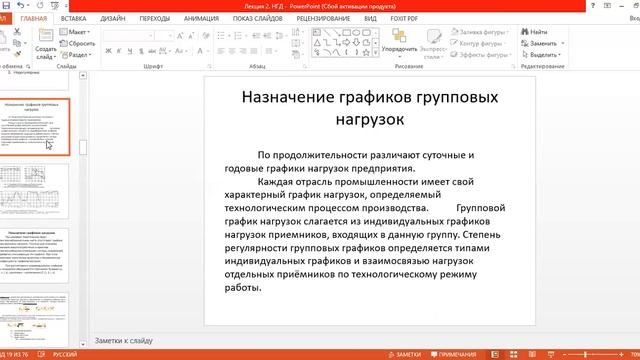Undo the last action
The width and height of the screenshot is (640, 360).
coord(20,6)
